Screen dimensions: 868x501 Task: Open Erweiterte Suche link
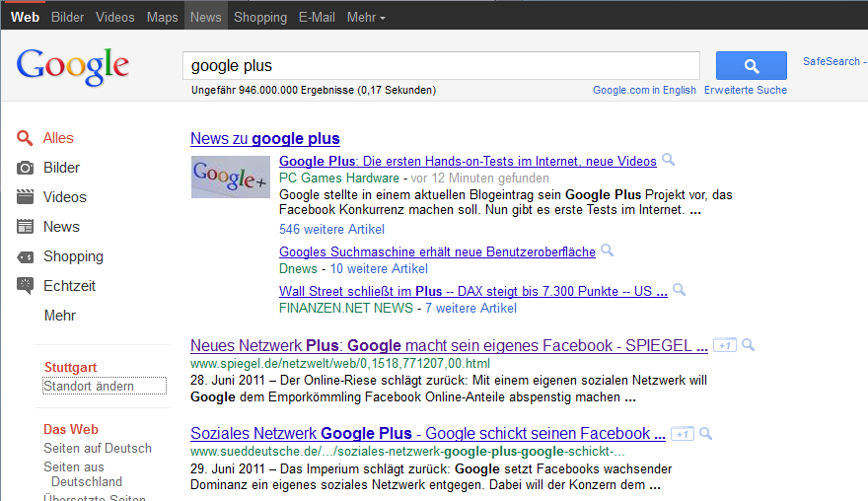746,90
